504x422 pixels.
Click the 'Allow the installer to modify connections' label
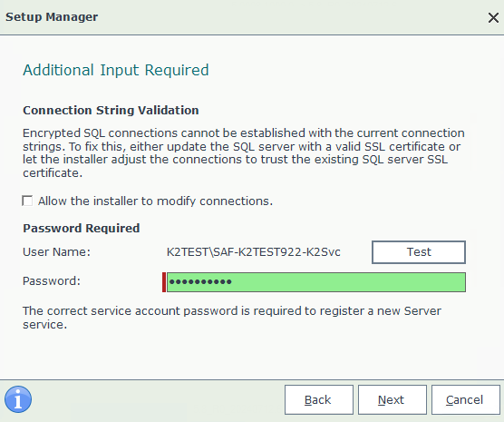155,201
